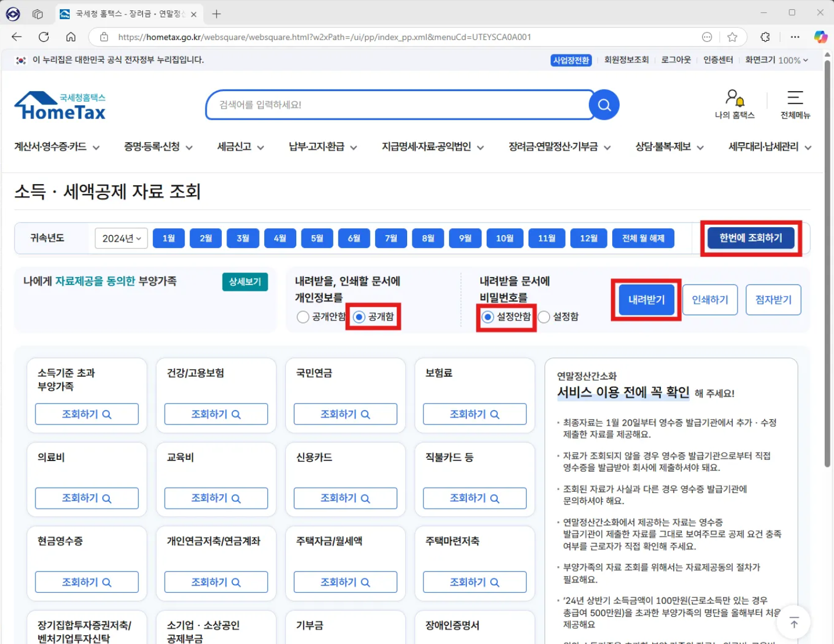Toggle the 6월 month button

[x=354, y=238]
